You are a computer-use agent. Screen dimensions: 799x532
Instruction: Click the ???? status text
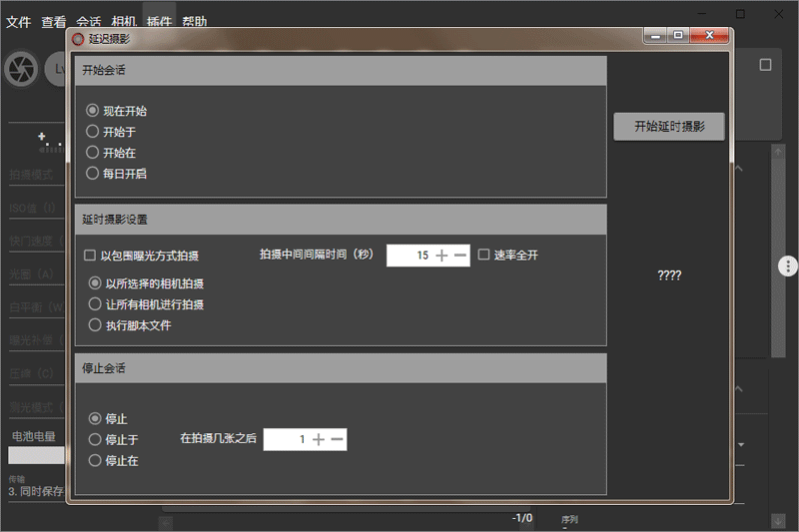pyautogui.click(x=669, y=275)
